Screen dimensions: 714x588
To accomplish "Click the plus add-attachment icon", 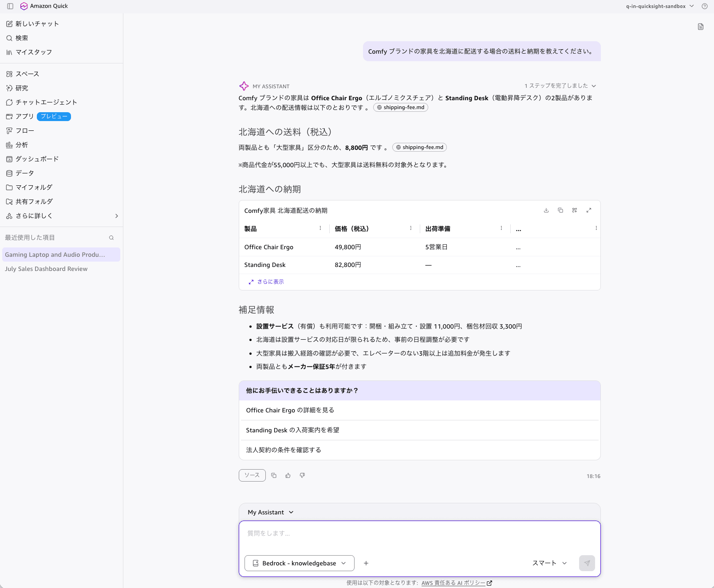I will tap(366, 563).
